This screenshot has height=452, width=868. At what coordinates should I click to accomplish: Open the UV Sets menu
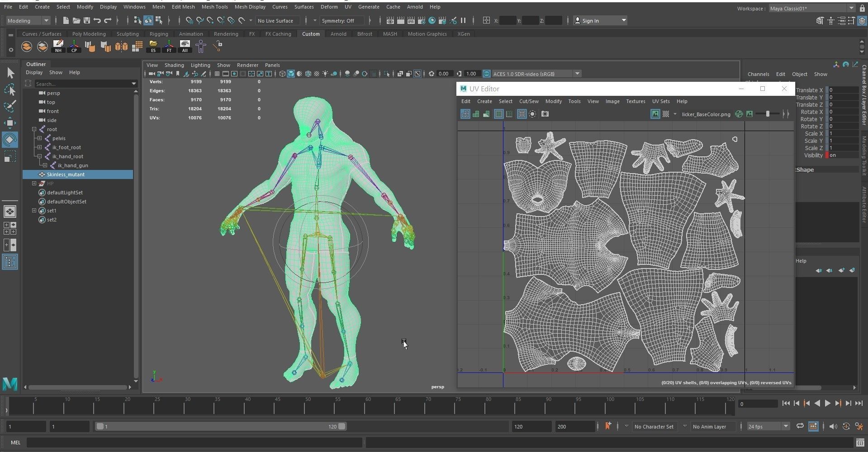pos(661,101)
